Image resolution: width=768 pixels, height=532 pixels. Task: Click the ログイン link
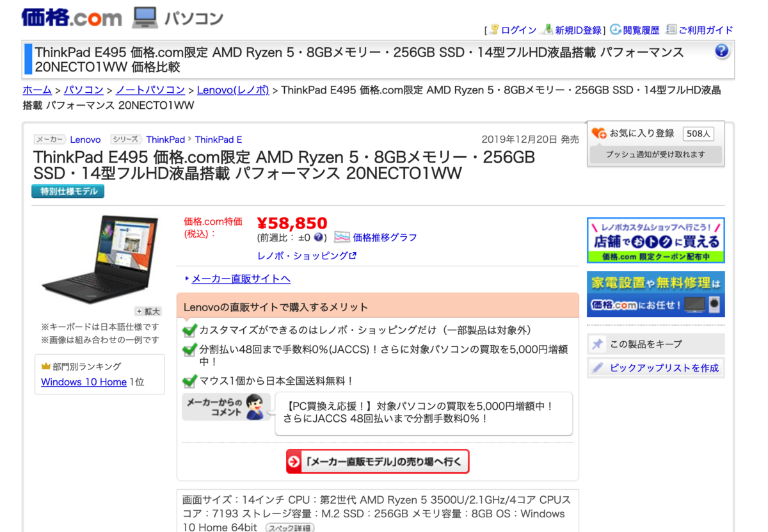518,30
